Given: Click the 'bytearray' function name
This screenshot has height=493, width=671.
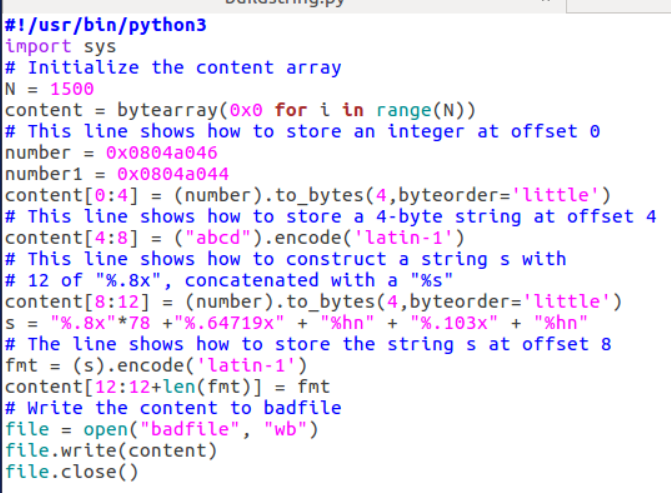Looking at the screenshot, I should click(167, 111).
